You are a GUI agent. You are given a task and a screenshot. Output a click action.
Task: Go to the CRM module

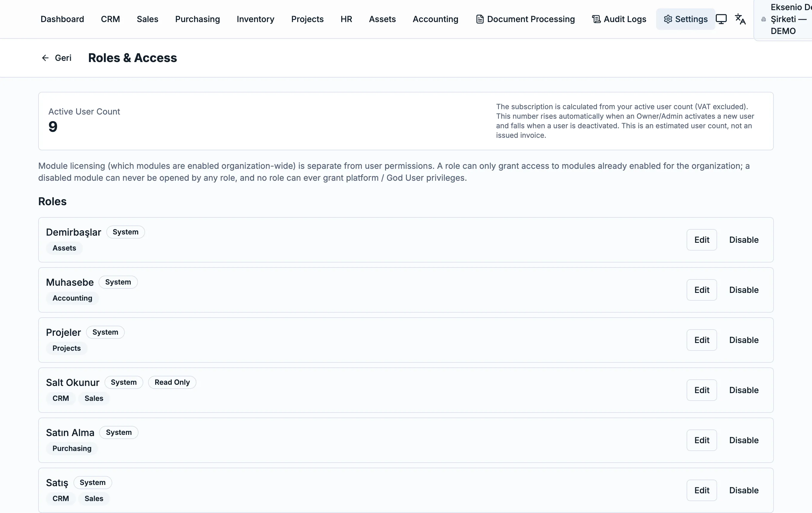(110, 19)
